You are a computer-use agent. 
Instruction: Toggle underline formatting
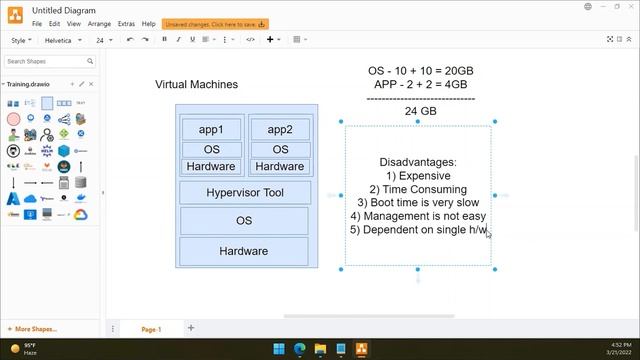[x=192, y=39]
